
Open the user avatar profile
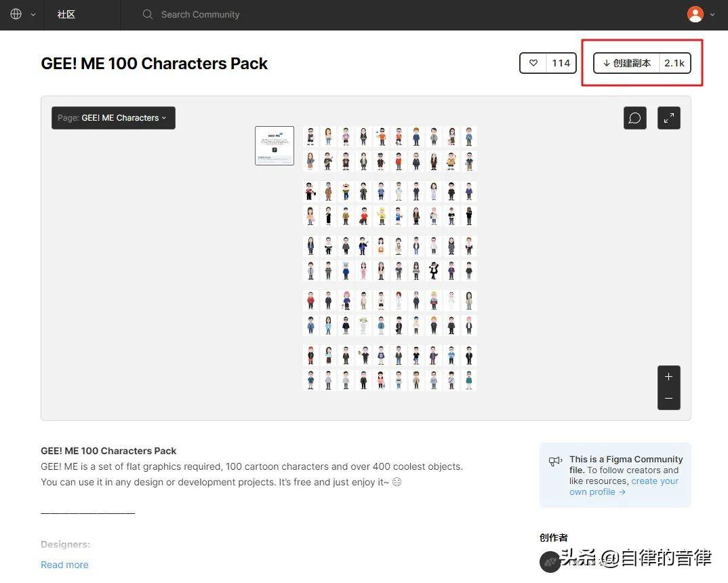click(x=695, y=14)
